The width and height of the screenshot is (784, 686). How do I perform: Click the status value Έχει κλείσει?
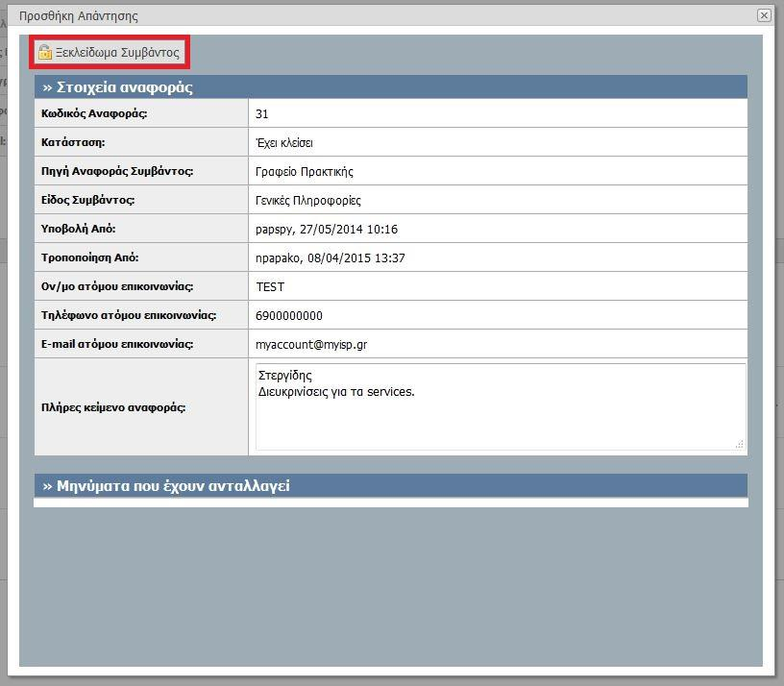(x=284, y=143)
